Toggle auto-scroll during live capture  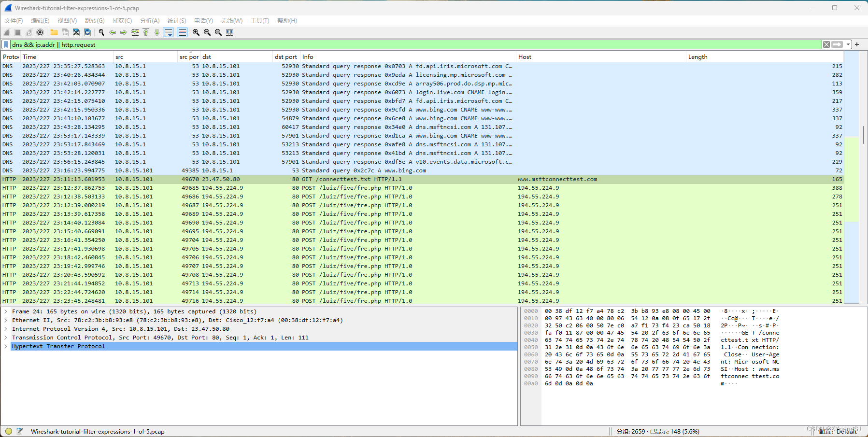coord(169,32)
